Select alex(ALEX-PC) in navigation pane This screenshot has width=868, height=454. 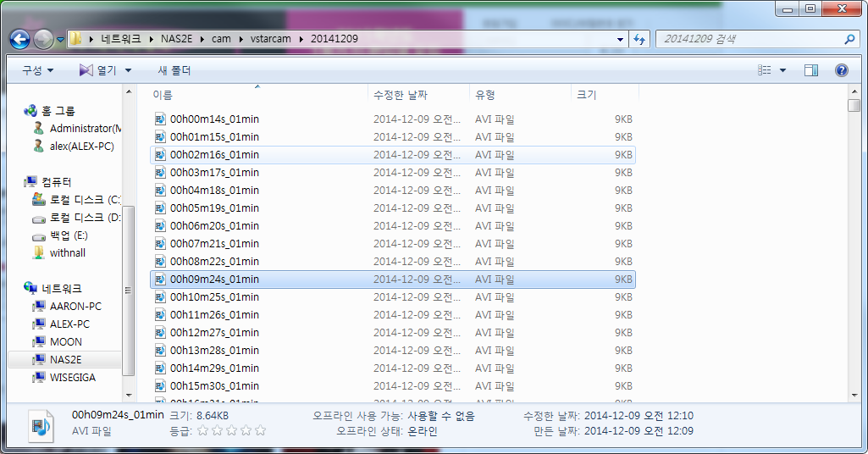click(x=81, y=147)
